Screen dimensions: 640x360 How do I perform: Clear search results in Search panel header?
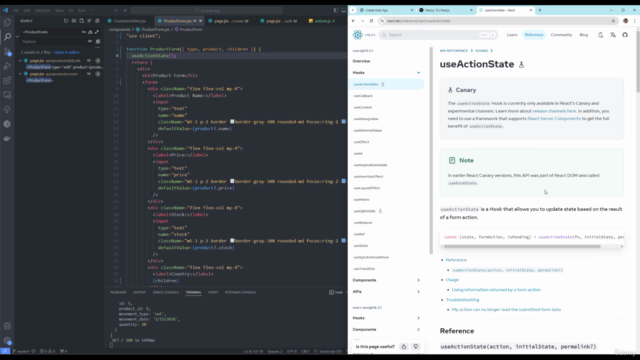click(x=74, y=21)
